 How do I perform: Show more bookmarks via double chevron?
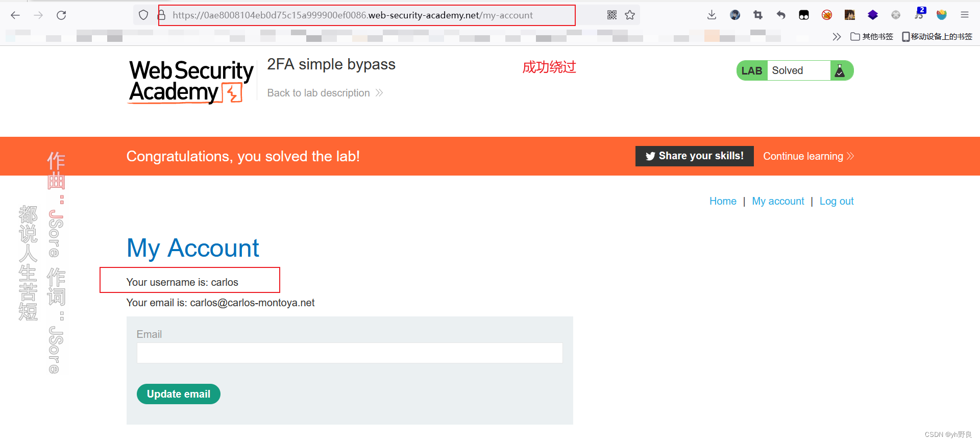click(837, 37)
